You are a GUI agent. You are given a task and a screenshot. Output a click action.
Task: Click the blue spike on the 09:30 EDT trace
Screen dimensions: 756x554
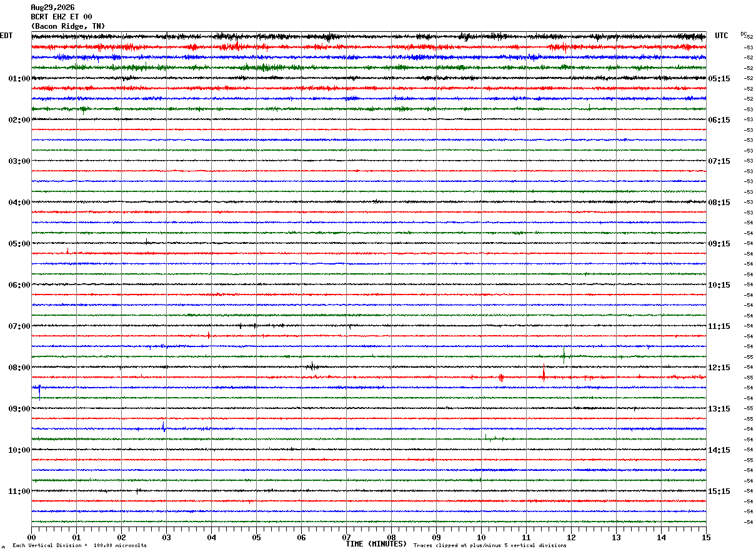point(164,427)
